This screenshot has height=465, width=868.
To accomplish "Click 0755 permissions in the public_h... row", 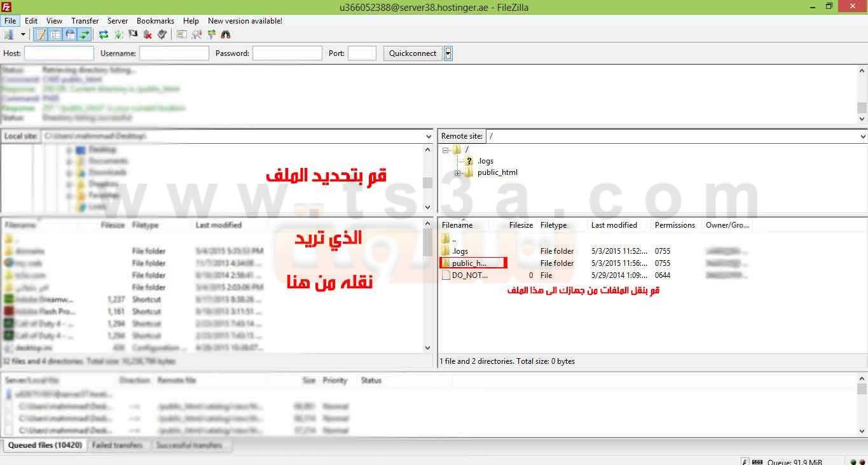I will pos(663,263).
